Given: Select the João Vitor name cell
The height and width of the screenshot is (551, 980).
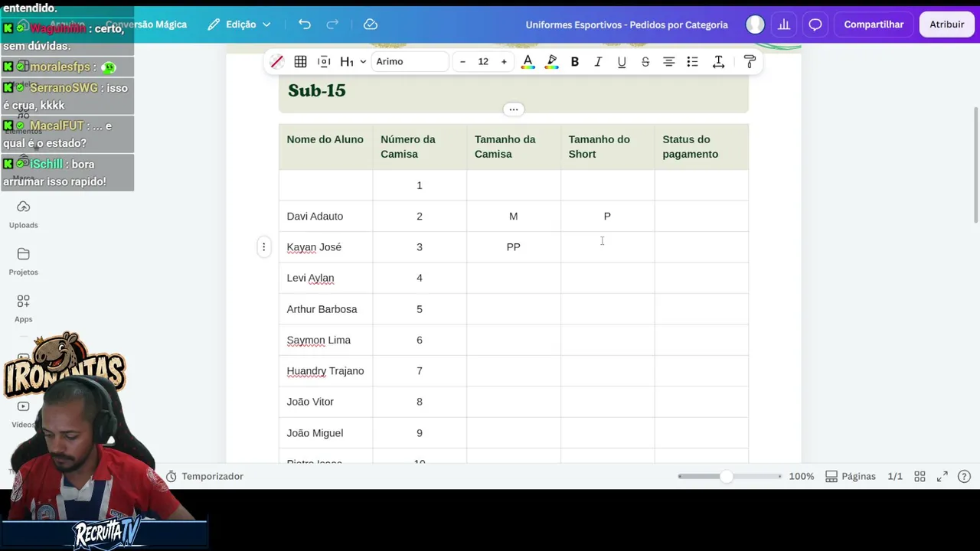Looking at the screenshot, I should coord(325,402).
